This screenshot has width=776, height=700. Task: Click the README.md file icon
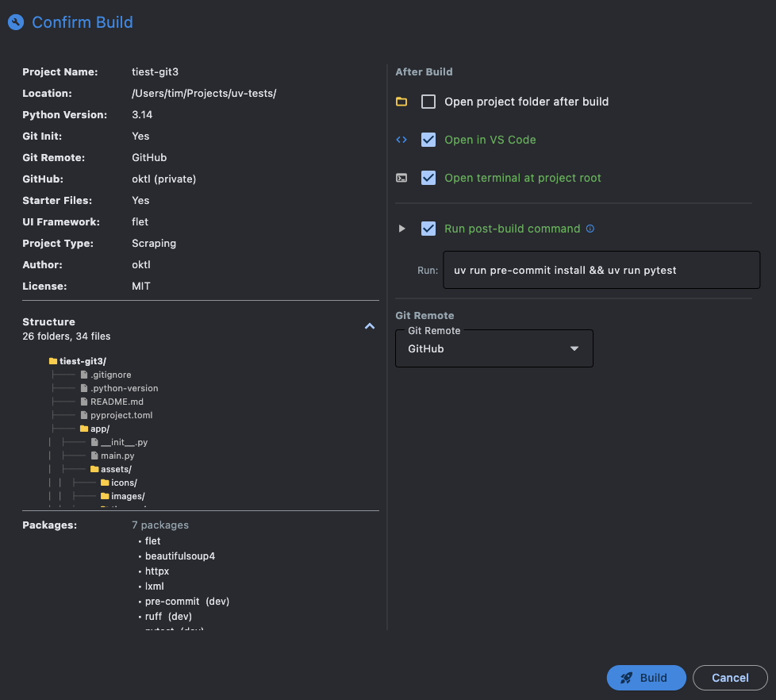(x=83, y=402)
